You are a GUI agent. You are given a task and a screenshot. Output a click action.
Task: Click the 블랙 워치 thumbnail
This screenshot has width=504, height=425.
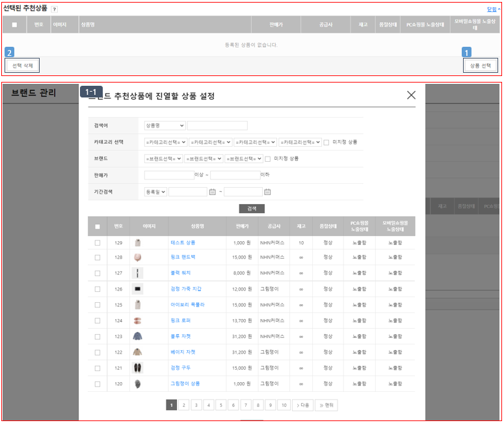138,273
